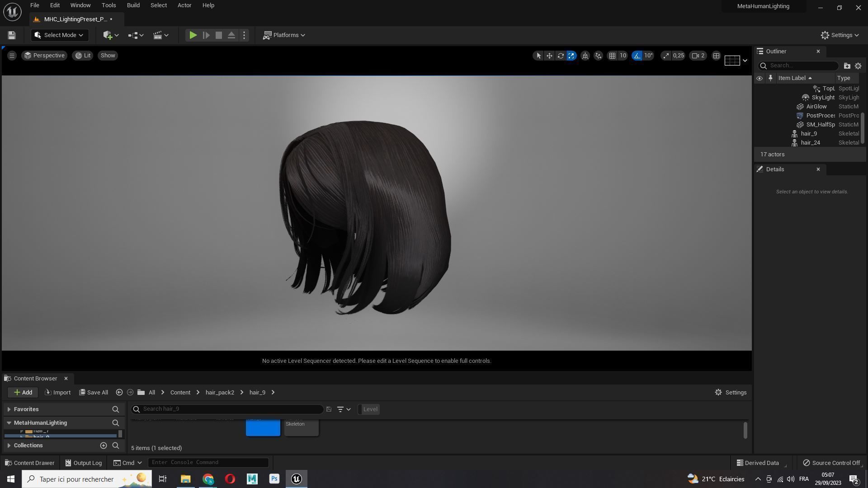Screen dimensions: 868x488
Task: Open the quick add content menu
Action: (x=111, y=35)
